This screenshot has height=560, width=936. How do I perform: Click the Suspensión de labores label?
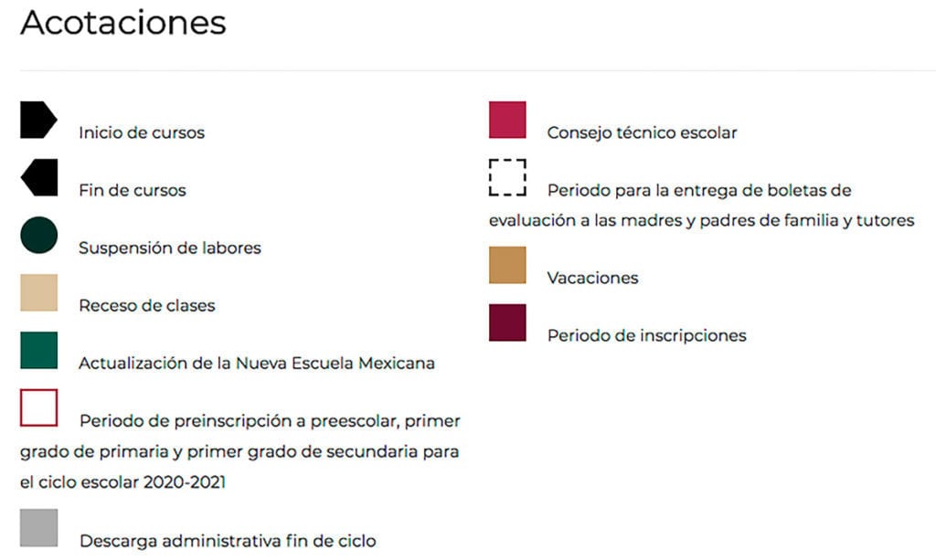click(x=170, y=248)
